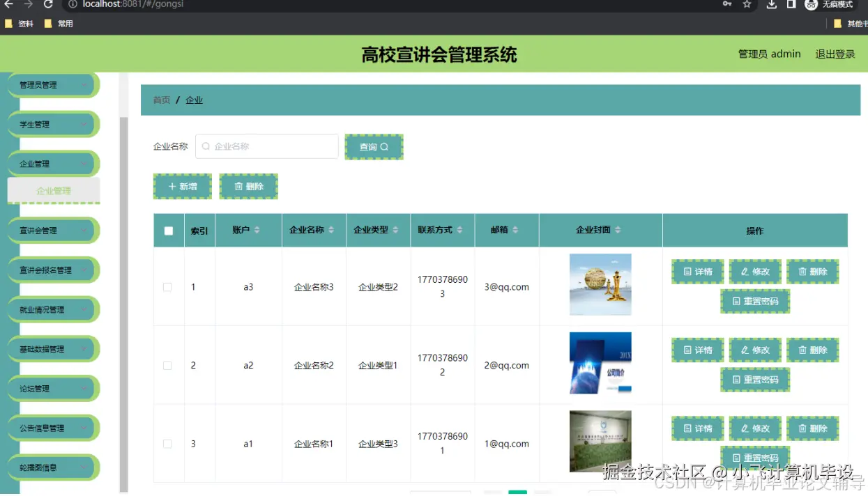Click 删除 icon for row a1
Image resolution: width=868 pixels, height=496 pixels.
[x=812, y=428]
